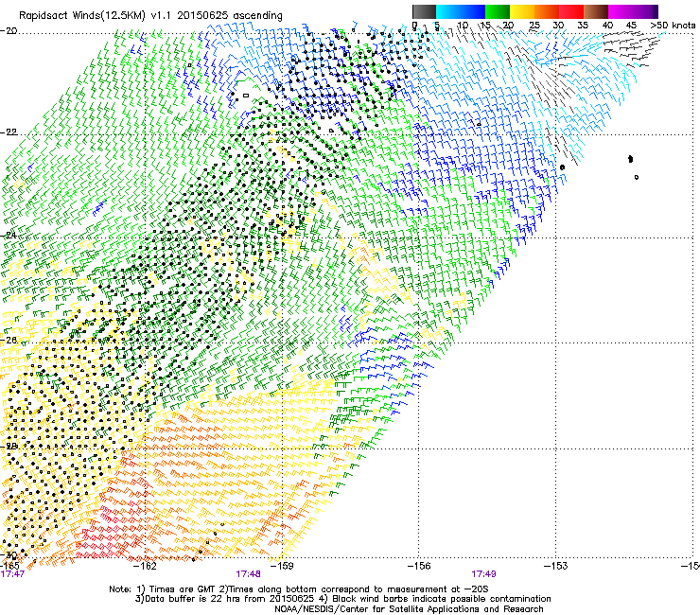700x615 pixels.
Task: Click the '-24' latitude axis label
Action: (9, 235)
